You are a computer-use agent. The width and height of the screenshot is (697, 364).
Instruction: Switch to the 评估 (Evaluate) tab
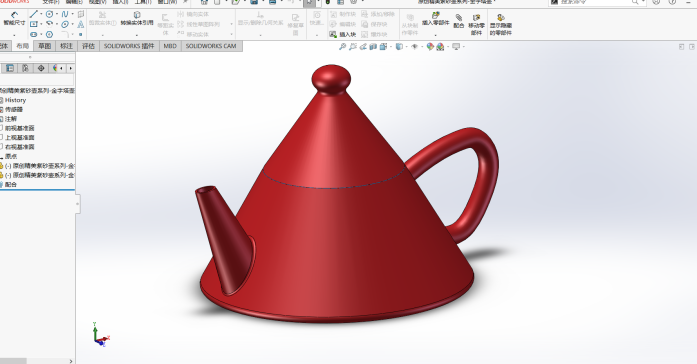[x=88, y=46]
